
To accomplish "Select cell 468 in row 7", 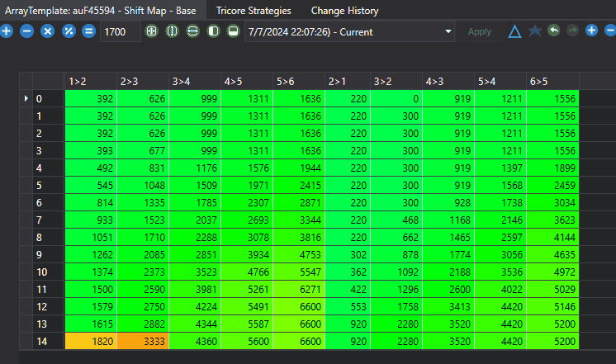I will click(x=396, y=220).
